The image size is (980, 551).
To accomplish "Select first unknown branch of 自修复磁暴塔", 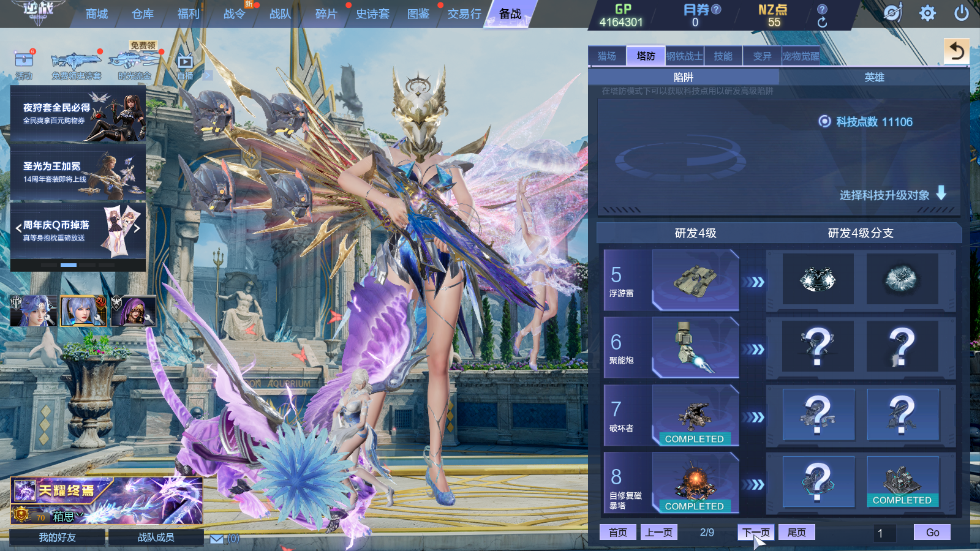I will [818, 482].
